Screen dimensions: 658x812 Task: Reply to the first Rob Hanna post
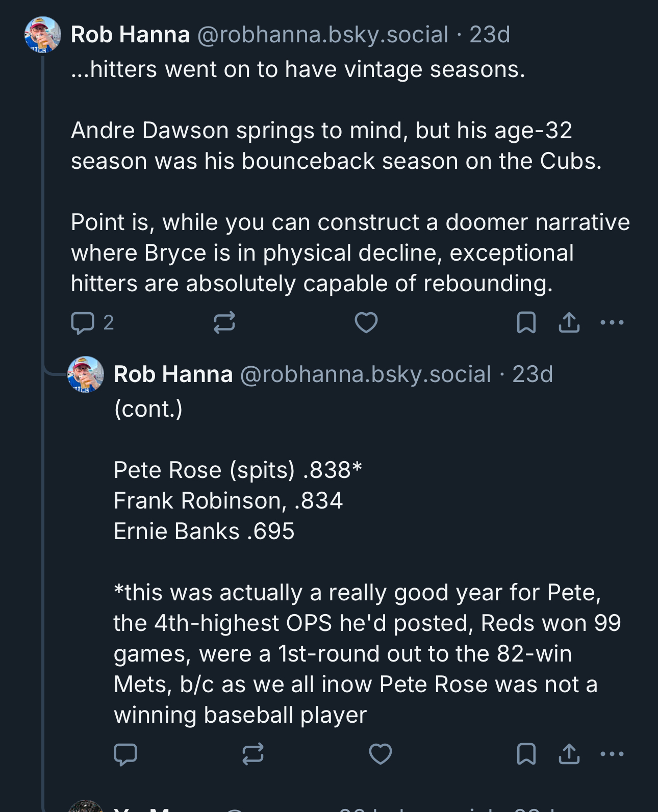tap(83, 323)
